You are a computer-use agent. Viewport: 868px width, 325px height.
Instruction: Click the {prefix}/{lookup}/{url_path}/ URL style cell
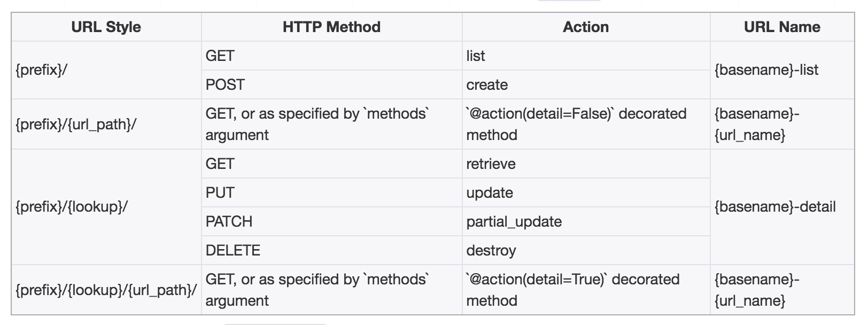click(106, 290)
